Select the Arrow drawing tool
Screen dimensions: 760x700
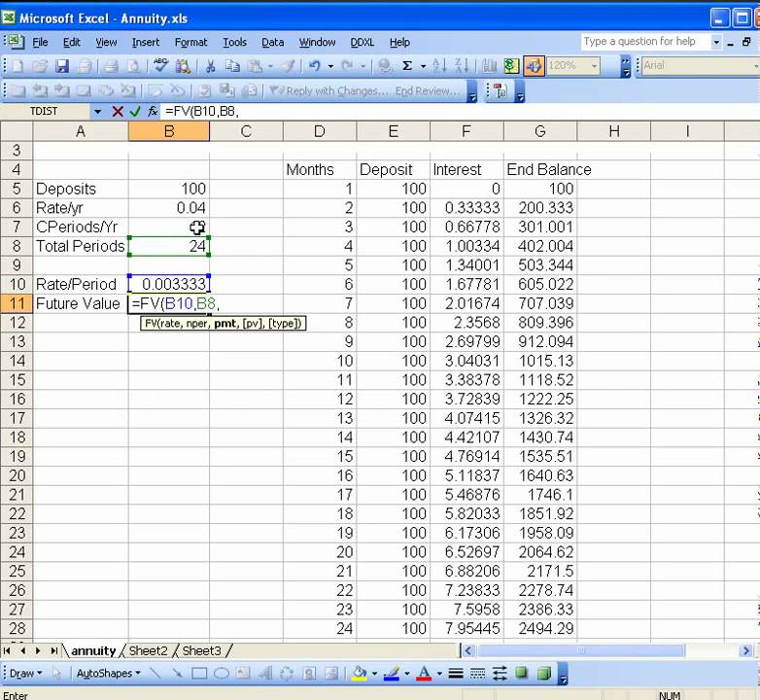click(x=177, y=673)
